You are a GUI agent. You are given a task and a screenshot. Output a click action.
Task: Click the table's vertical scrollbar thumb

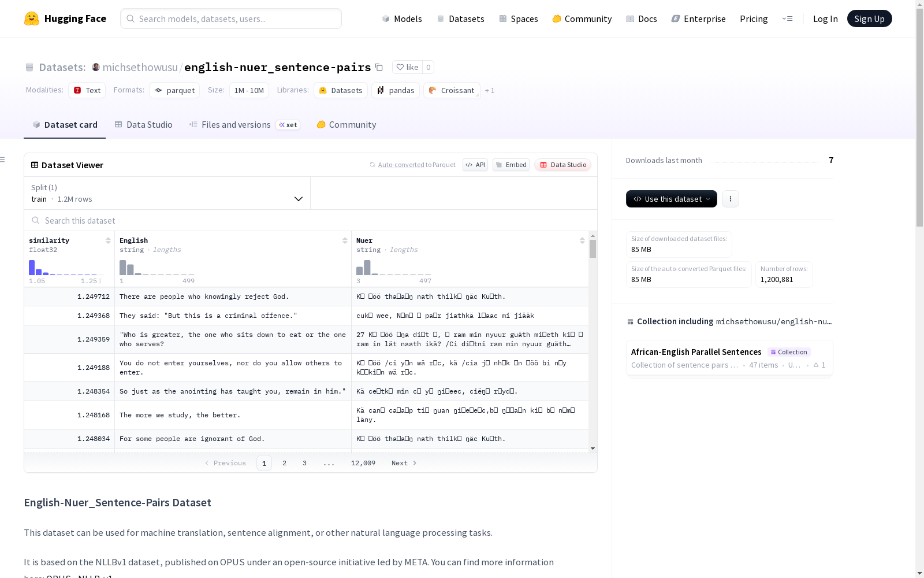[x=593, y=249]
